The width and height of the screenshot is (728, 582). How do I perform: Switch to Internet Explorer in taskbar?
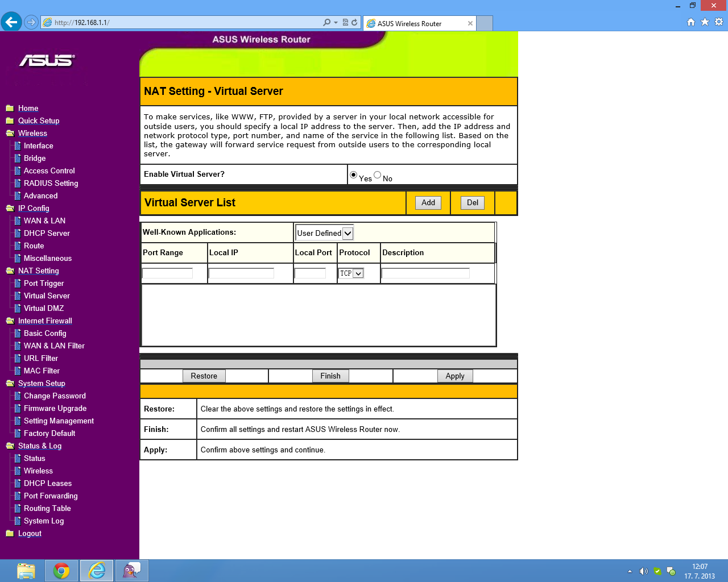click(97, 571)
